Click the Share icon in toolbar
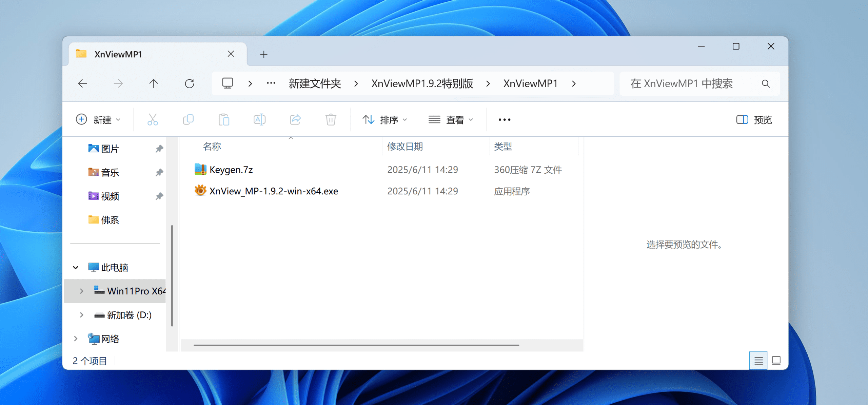This screenshot has width=868, height=405. (x=295, y=120)
